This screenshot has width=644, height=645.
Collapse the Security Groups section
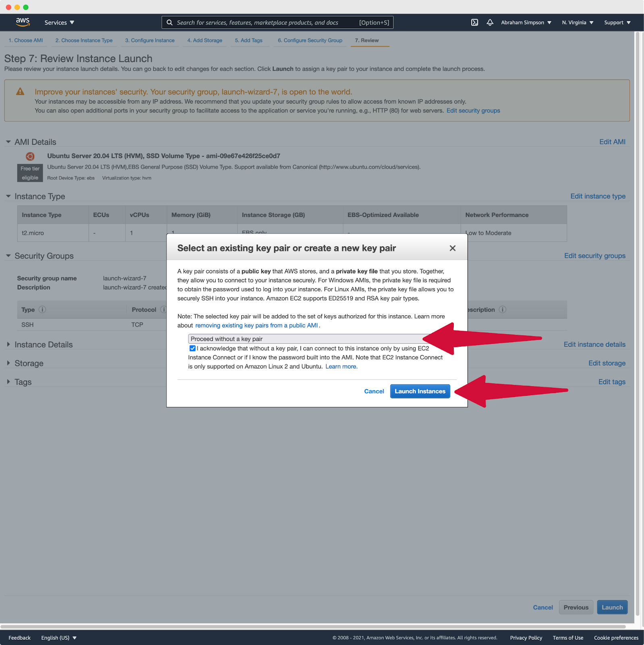point(8,256)
